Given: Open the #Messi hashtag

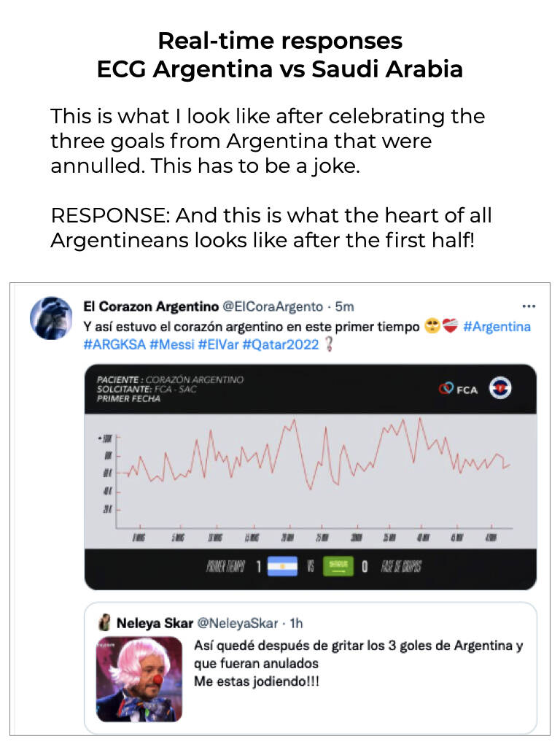Looking at the screenshot, I should [x=171, y=344].
